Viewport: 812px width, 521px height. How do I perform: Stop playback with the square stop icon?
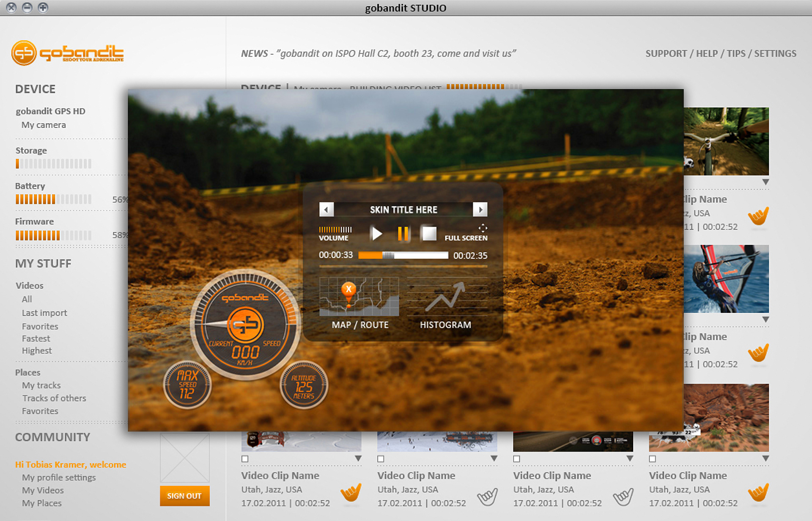(x=429, y=233)
